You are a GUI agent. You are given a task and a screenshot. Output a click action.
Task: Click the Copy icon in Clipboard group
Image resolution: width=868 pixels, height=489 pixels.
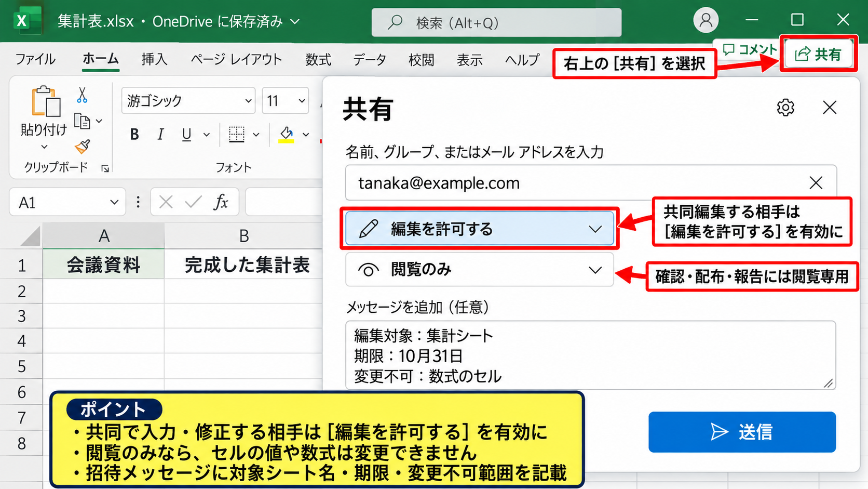(82, 121)
